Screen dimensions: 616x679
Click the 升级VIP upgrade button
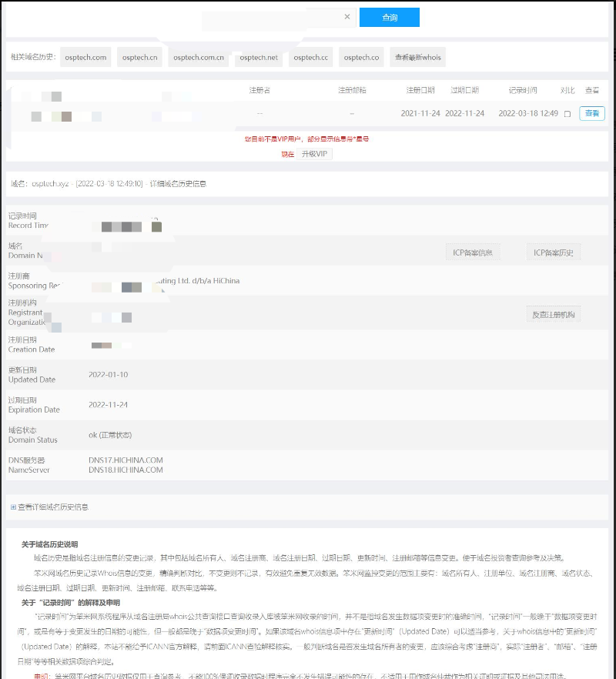pos(314,154)
